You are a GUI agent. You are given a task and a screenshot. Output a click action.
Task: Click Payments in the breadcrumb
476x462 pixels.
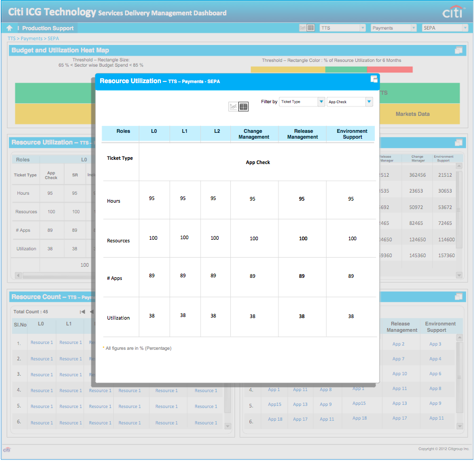pos(32,39)
